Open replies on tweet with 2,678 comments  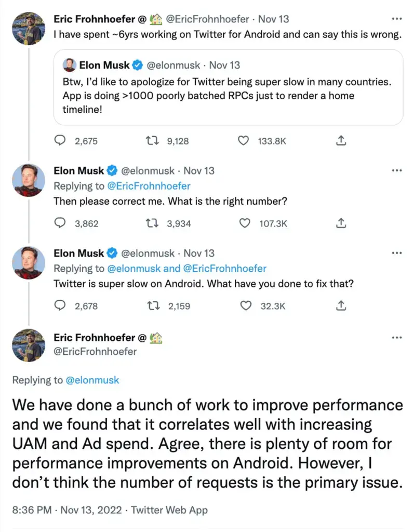(x=61, y=306)
